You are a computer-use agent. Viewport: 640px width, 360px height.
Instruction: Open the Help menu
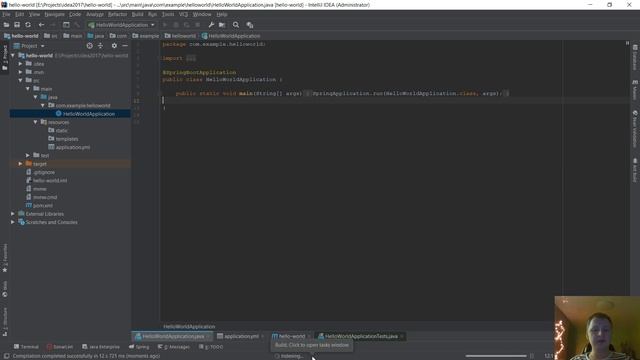tap(222, 14)
